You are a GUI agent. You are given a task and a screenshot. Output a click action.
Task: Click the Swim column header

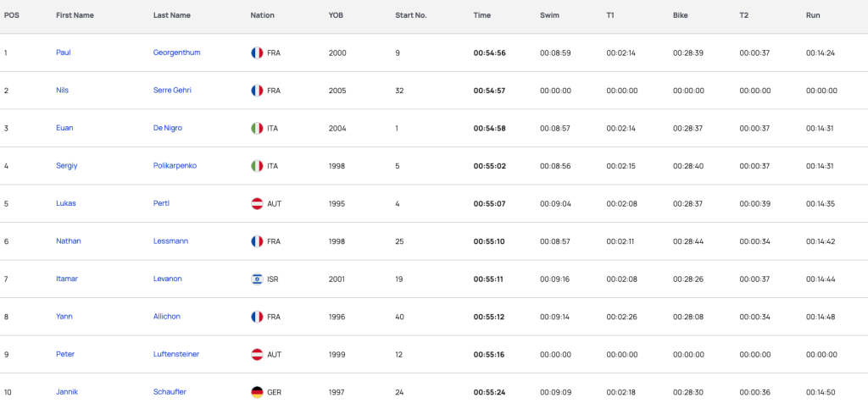pyautogui.click(x=549, y=15)
